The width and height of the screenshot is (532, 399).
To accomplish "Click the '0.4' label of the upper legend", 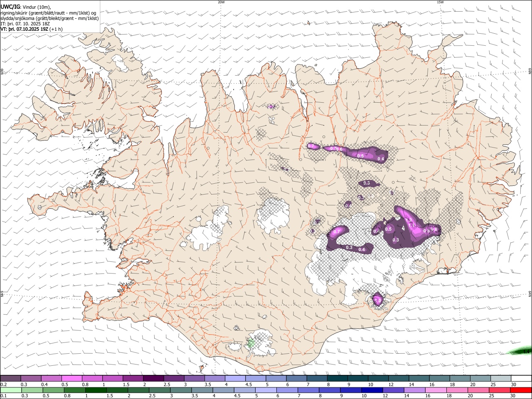I will 44,384.
